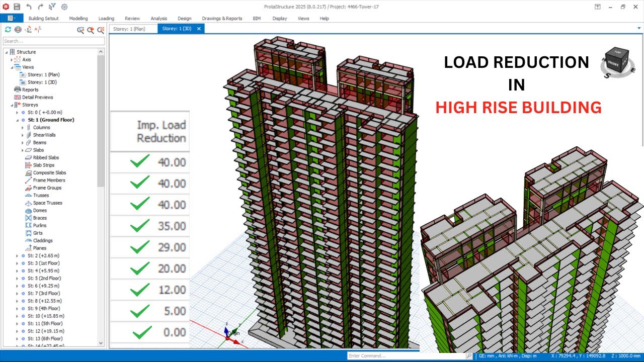Click in the tree Search field
The image size is (644, 362).
[54, 41]
